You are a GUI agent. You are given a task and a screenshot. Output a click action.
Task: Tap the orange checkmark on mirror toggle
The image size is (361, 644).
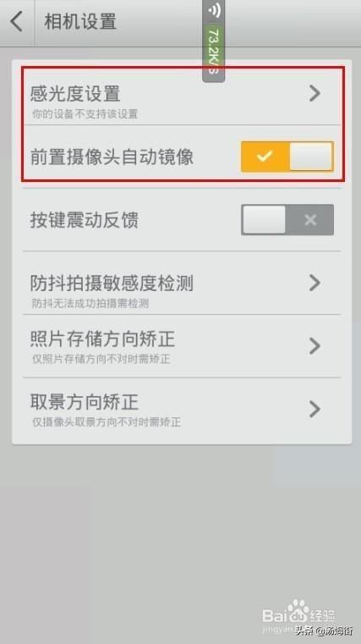pyautogui.click(x=265, y=157)
